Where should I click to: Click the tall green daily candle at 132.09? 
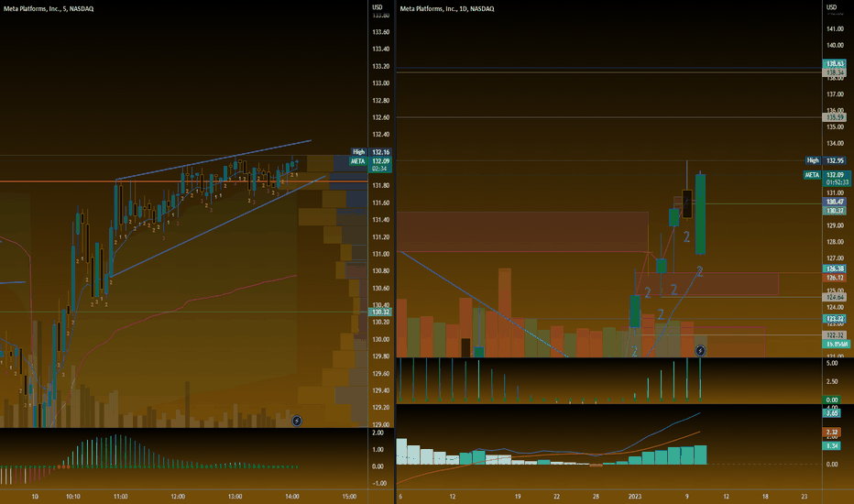click(700, 214)
